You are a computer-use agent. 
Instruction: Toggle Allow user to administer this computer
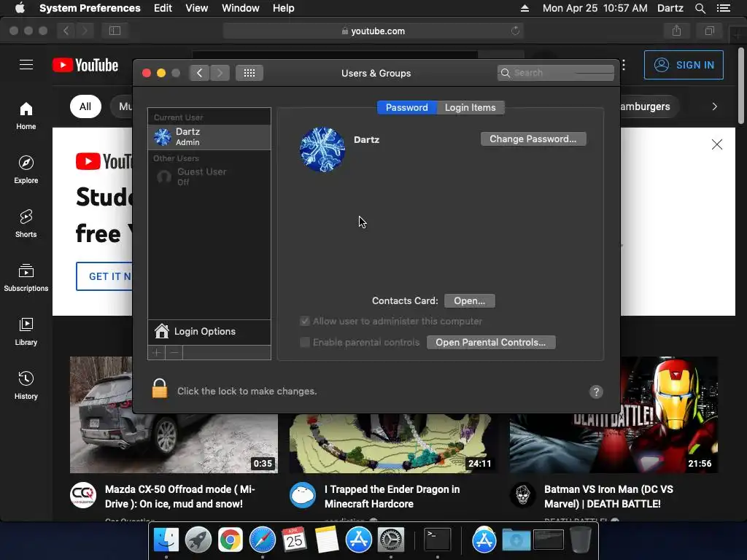pyautogui.click(x=305, y=321)
